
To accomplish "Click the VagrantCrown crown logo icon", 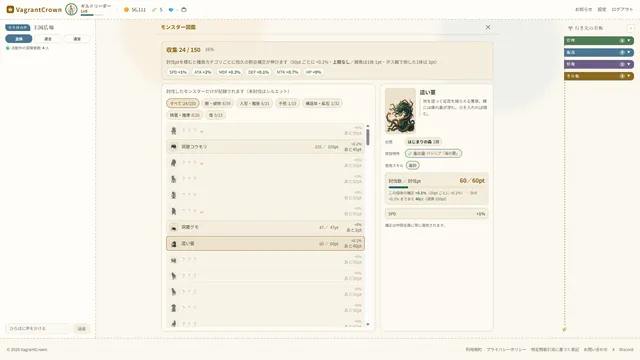I will point(10,9).
